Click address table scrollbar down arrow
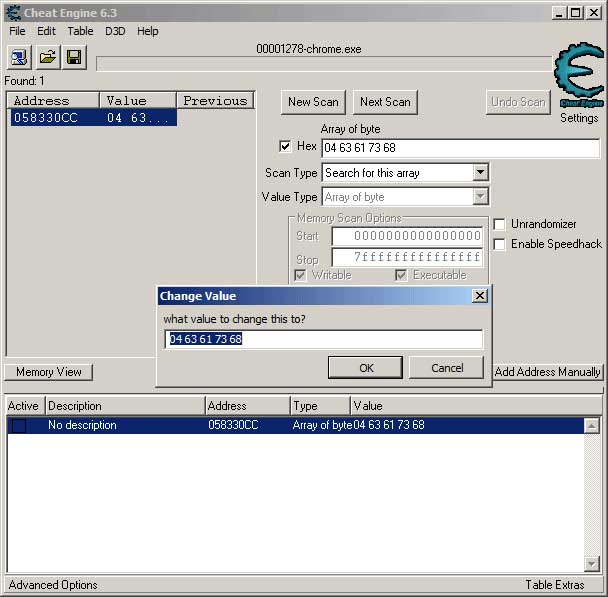608x597 pixels. click(x=592, y=564)
